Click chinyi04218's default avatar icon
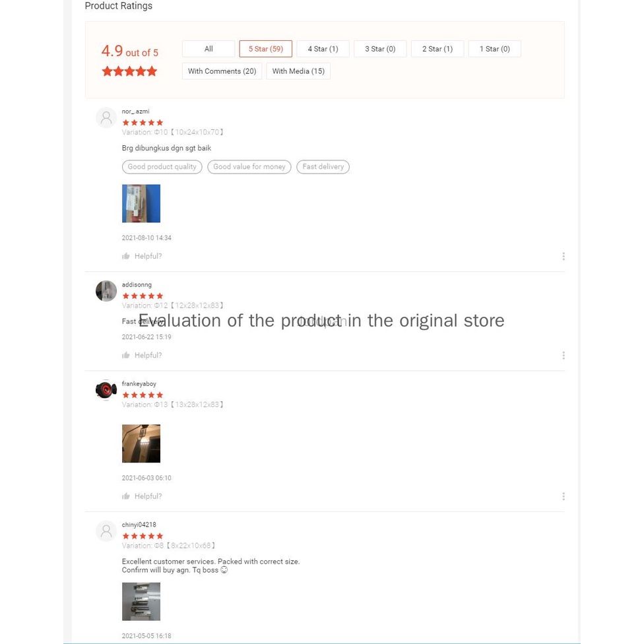The height and width of the screenshot is (644, 644). pos(106,531)
